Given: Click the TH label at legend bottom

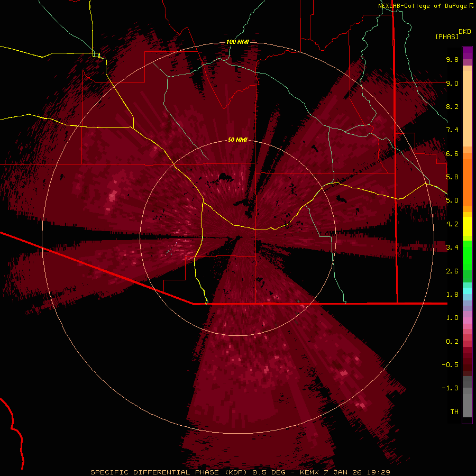Looking at the screenshot, I should click(454, 412).
